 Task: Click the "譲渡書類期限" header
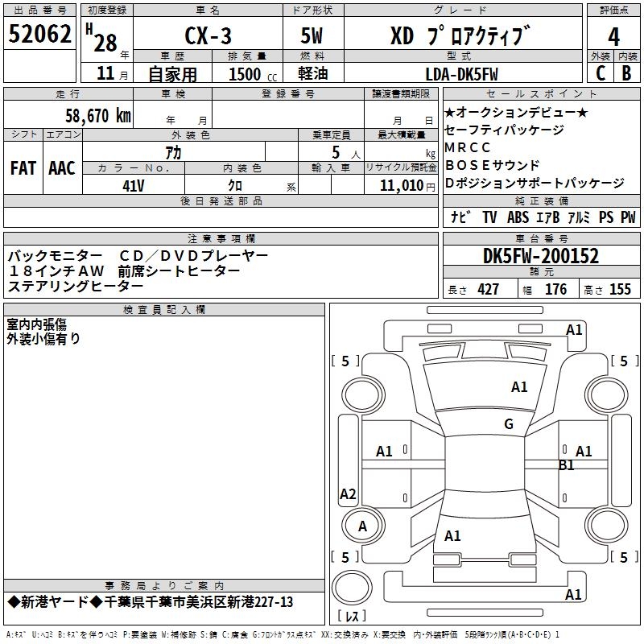401,93
